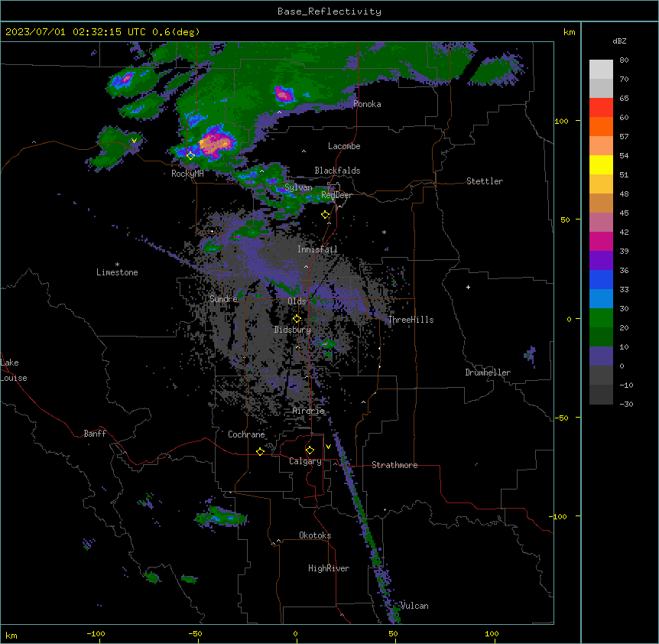The height and width of the screenshot is (644, 659).
Task: Select the light gray 70-80 dBZ legend swatch
Action: click(x=601, y=70)
